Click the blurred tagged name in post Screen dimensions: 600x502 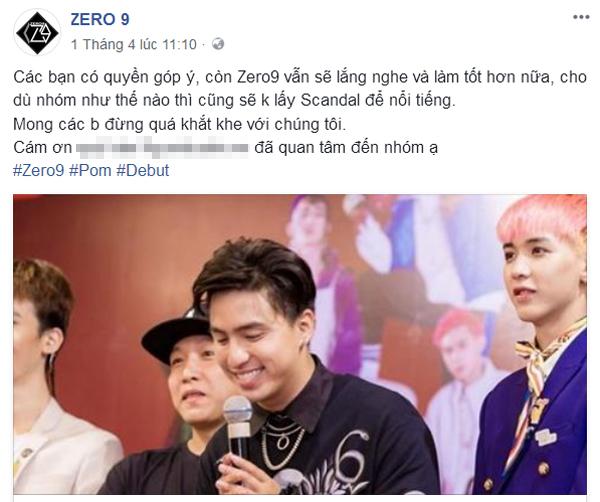(162, 148)
